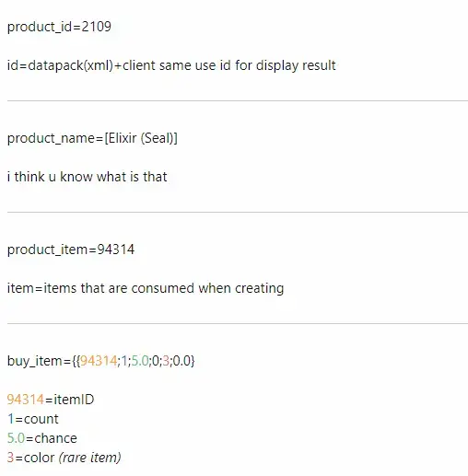
Task: Click the product_name=[Elixir (Seal)] line
Action: (92, 138)
